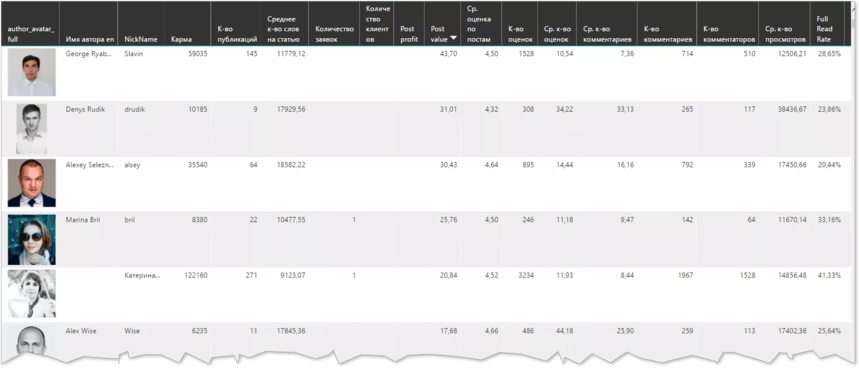
Task: Click average ratings value 44,18
Action: [x=563, y=331]
